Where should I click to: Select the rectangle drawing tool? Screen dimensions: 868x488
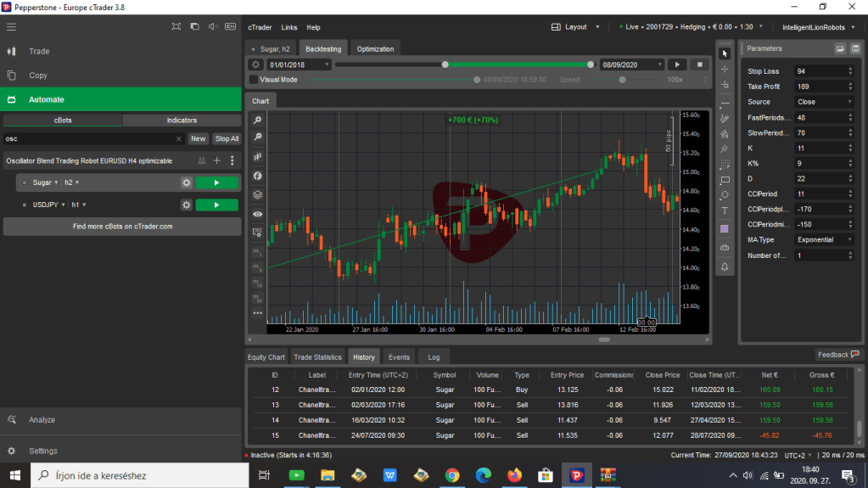[x=725, y=180]
